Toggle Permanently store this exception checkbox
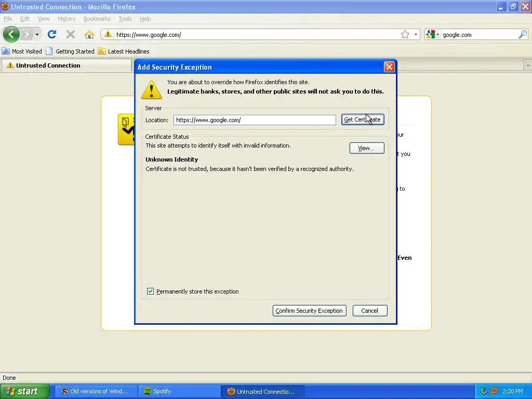Screen dimensions: 532x399 [x=150, y=291]
